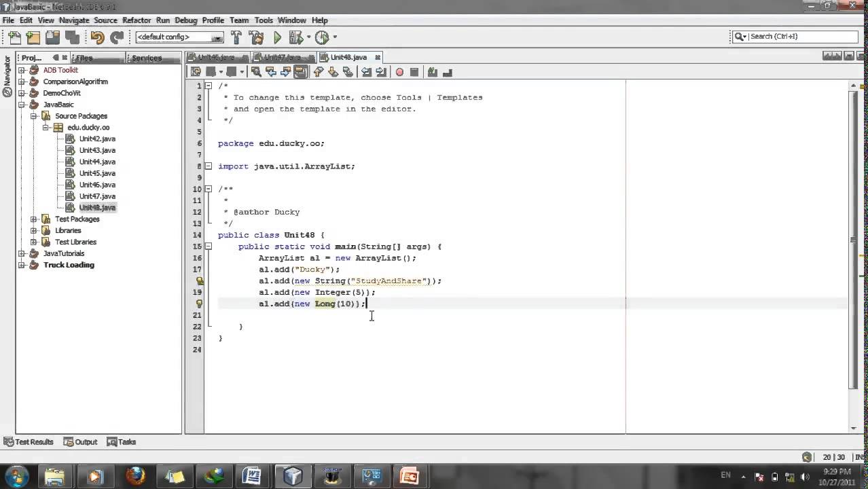
Task: Click the New Project toolbar icon
Action: 33,37
